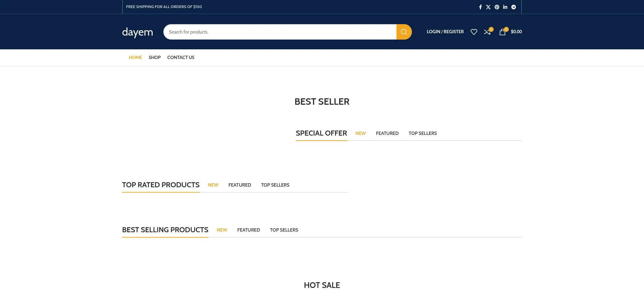644x298 pixels.
Task: Select the Home navigation item
Action: [x=135, y=57]
